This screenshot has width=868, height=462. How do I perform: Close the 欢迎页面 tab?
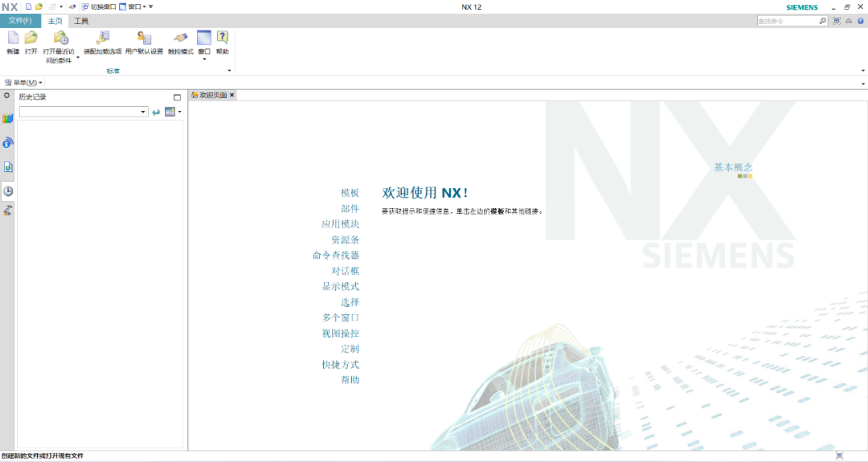click(232, 95)
